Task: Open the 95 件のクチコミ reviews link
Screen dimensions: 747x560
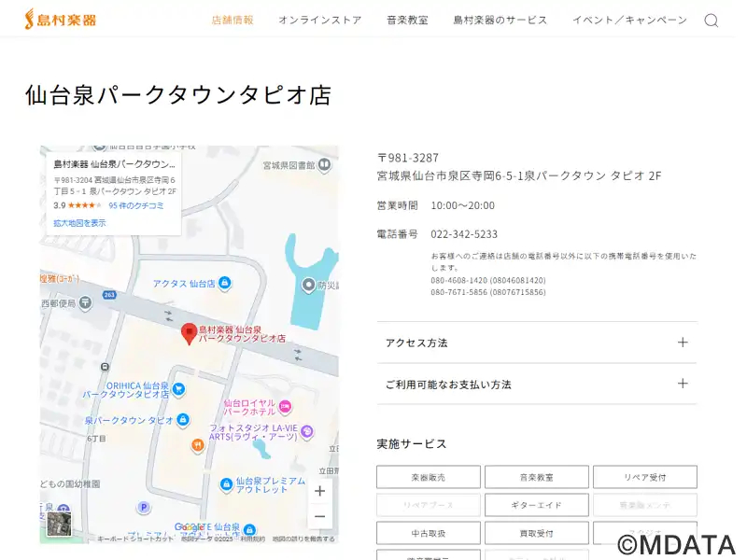Action: (136, 205)
